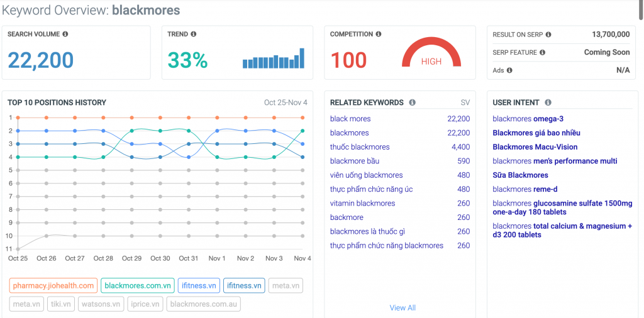Screen dimensions: 644x318
Task: Open the 'thuốc blackmores' related keyword
Action: pos(360,147)
